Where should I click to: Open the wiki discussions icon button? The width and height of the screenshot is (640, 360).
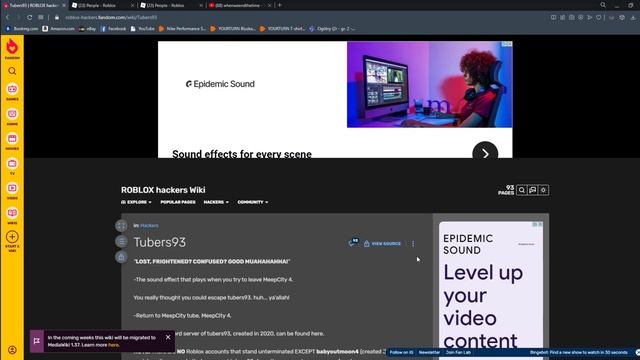[533, 190]
